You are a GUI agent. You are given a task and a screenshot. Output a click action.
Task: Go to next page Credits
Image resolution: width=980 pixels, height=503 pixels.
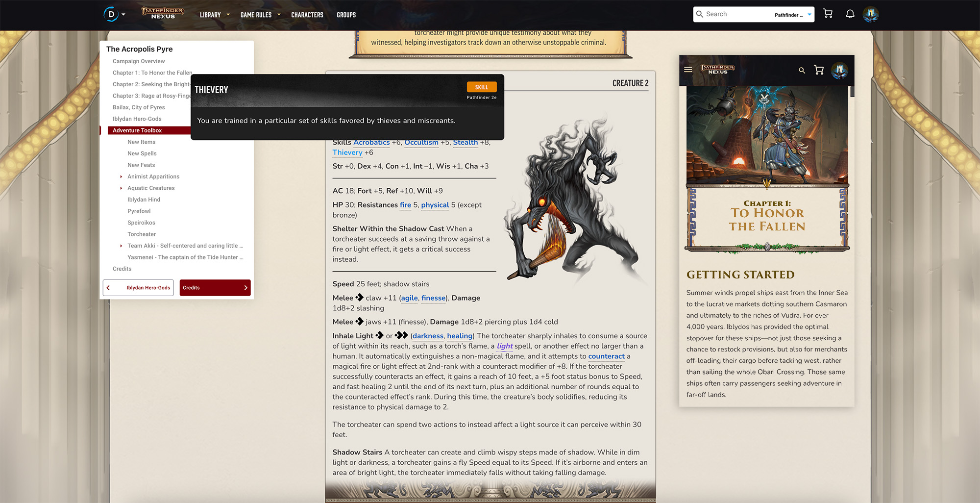click(215, 288)
